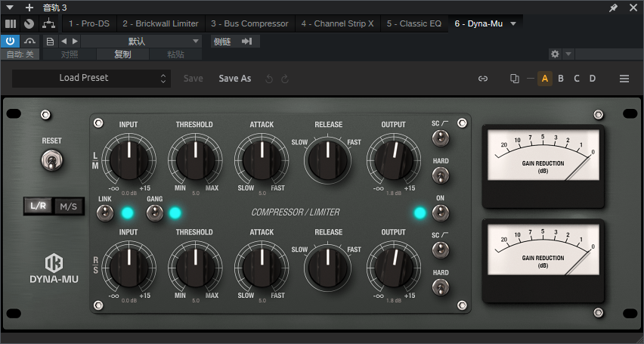Click the 侧链 sidechain button
The height and width of the screenshot is (344, 644).
(x=222, y=42)
